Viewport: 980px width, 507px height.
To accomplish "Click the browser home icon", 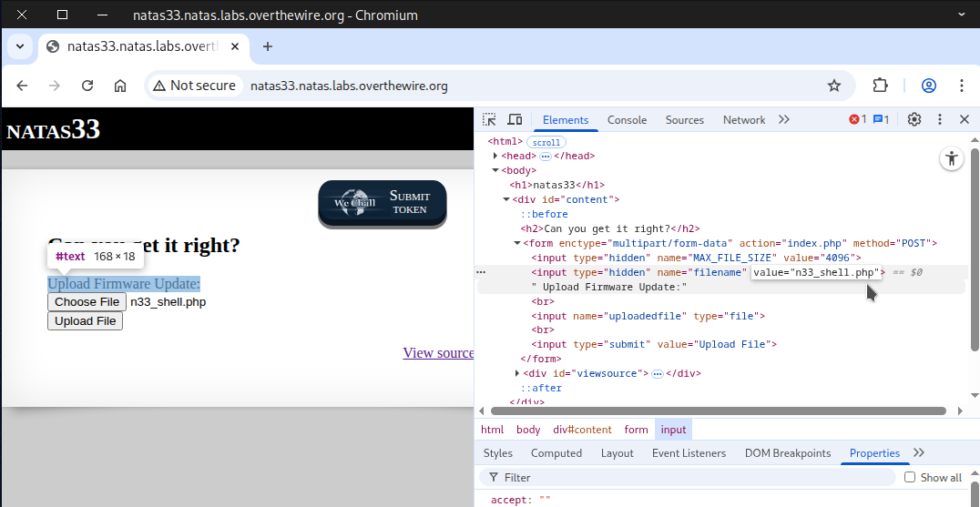I will (x=120, y=86).
